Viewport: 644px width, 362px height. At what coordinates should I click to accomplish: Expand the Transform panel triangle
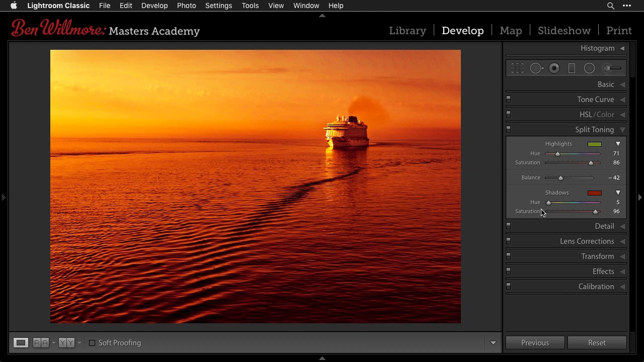(622, 256)
